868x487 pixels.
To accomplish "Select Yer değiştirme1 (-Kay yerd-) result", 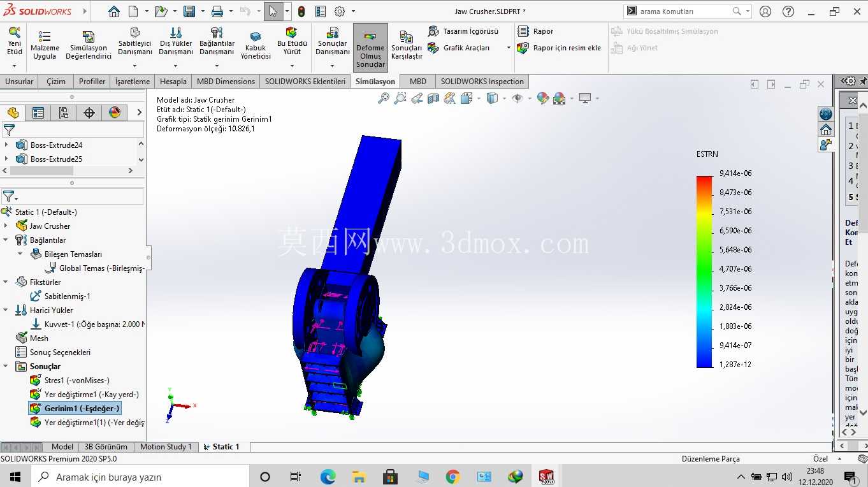I will 84,395.
